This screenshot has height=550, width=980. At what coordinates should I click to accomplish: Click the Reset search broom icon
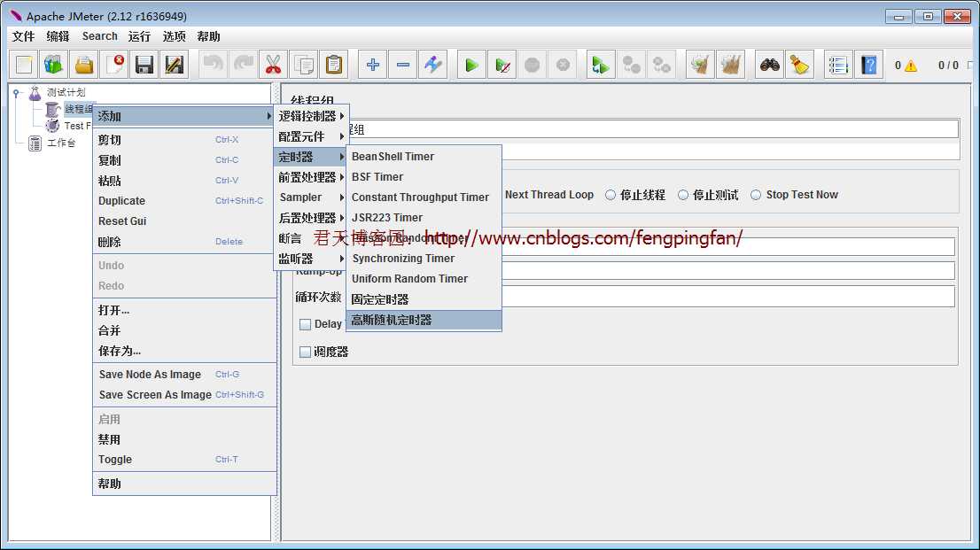pyautogui.click(x=799, y=65)
